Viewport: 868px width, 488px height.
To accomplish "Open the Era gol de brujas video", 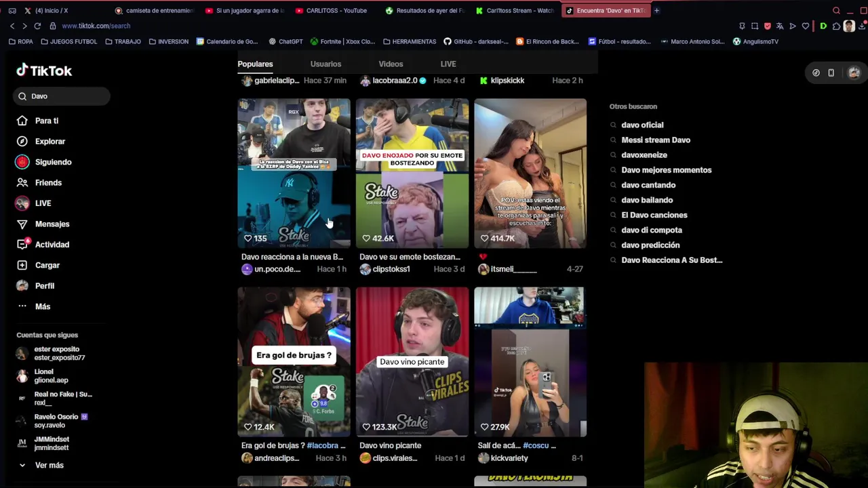I will click(x=294, y=361).
